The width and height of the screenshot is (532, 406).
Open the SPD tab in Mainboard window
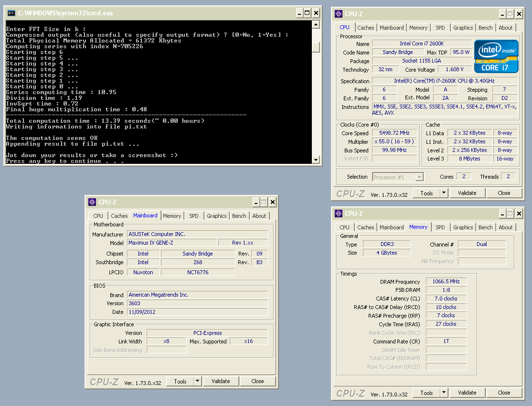tap(193, 216)
